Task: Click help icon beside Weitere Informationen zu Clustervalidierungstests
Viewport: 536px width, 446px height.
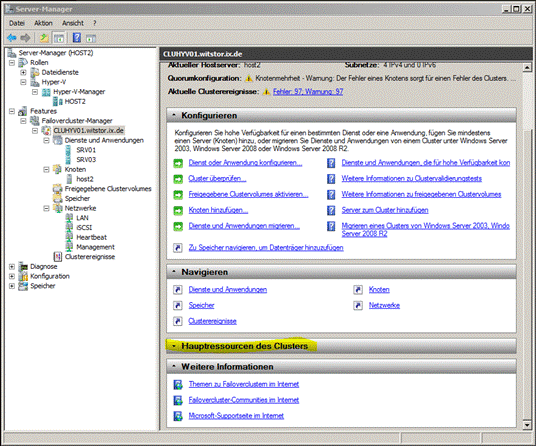Action: pyautogui.click(x=331, y=178)
